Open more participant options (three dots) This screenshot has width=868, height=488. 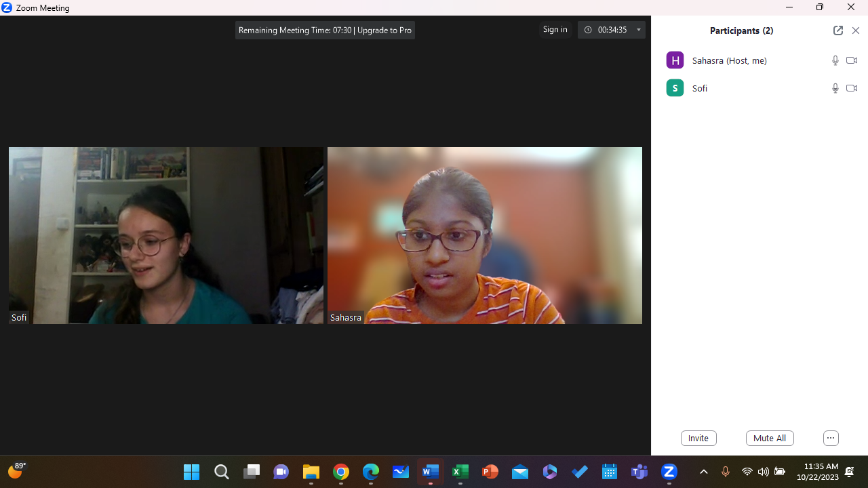[831, 438]
